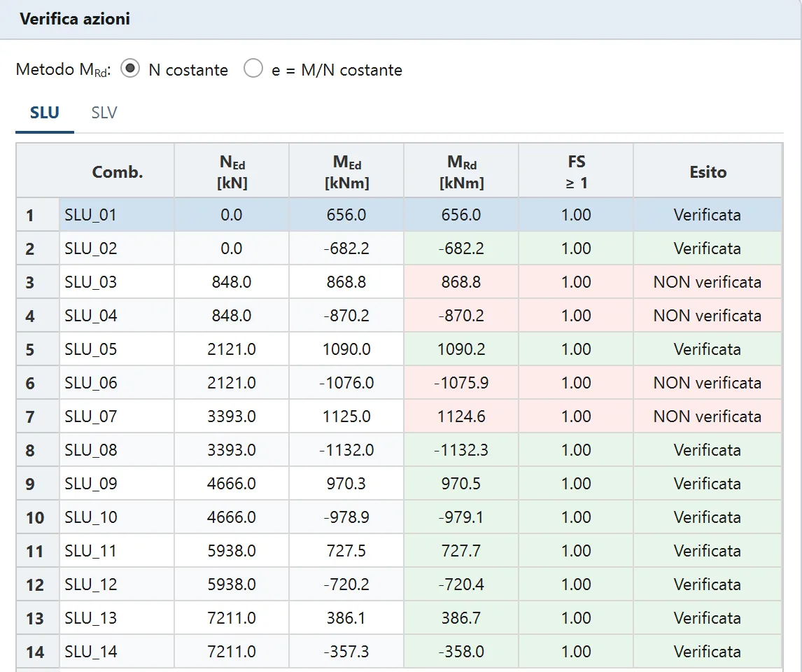The height and width of the screenshot is (672, 802).
Task: Click row number 5 header
Action: 37,349
